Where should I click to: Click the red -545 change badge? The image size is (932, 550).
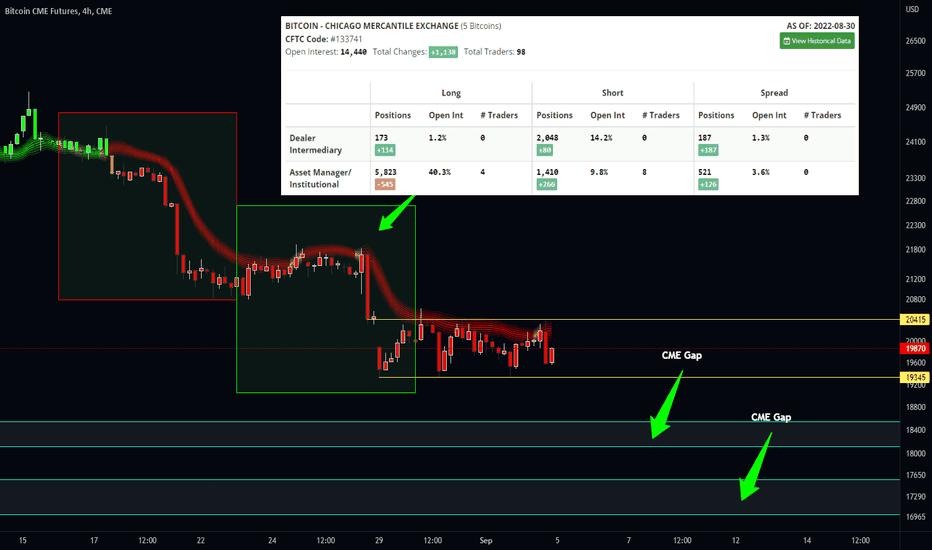(x=385, y=185)
